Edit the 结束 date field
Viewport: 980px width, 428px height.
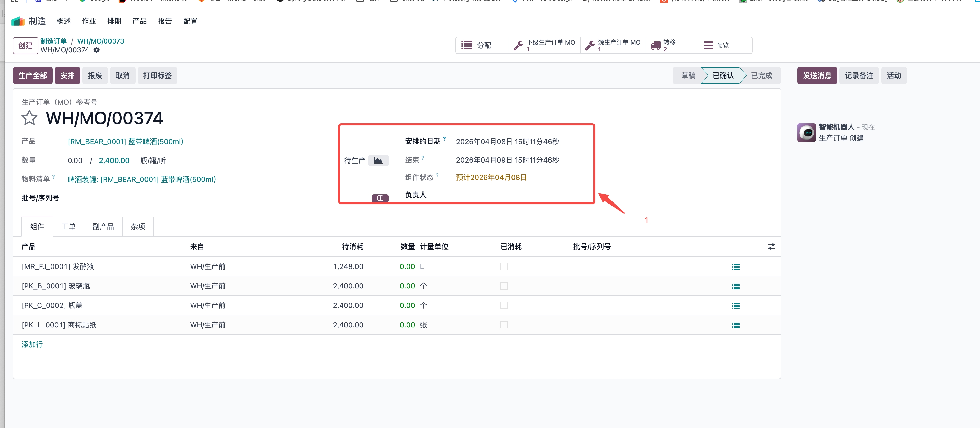pyautogui.click(x=507, y=160)
